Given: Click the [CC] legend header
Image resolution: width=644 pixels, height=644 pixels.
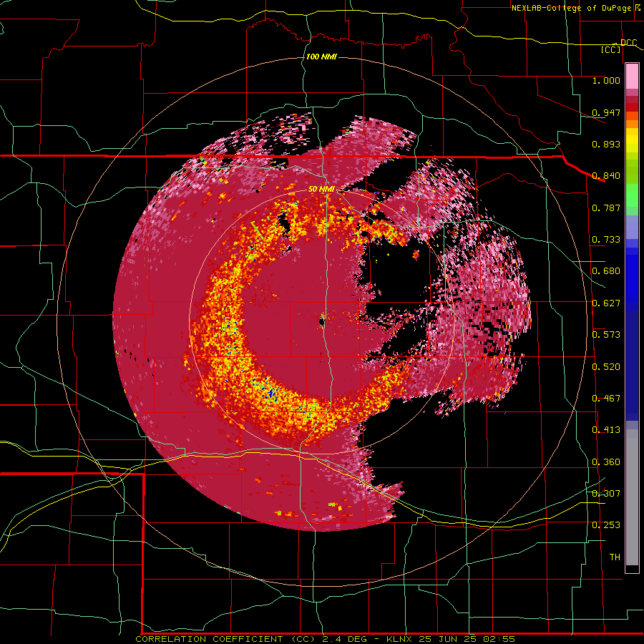Looking at the screenshot, I should pyautogui.click(x=611, y=49).
